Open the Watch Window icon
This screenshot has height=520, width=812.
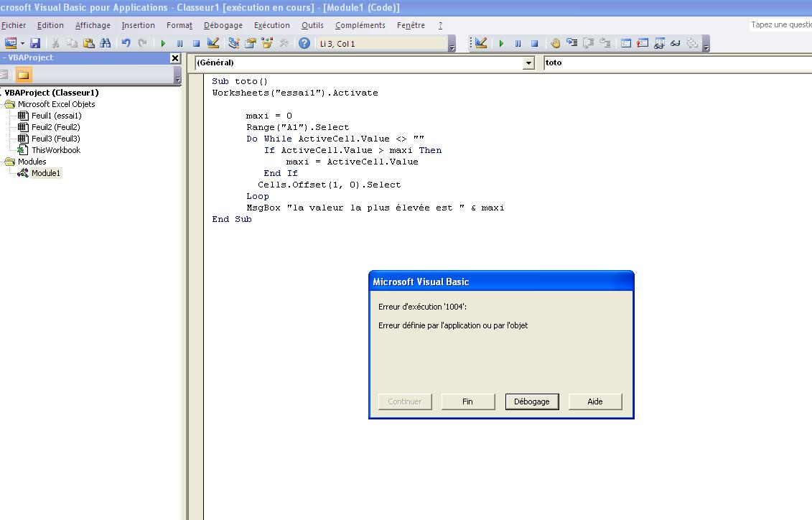[659, 44]
